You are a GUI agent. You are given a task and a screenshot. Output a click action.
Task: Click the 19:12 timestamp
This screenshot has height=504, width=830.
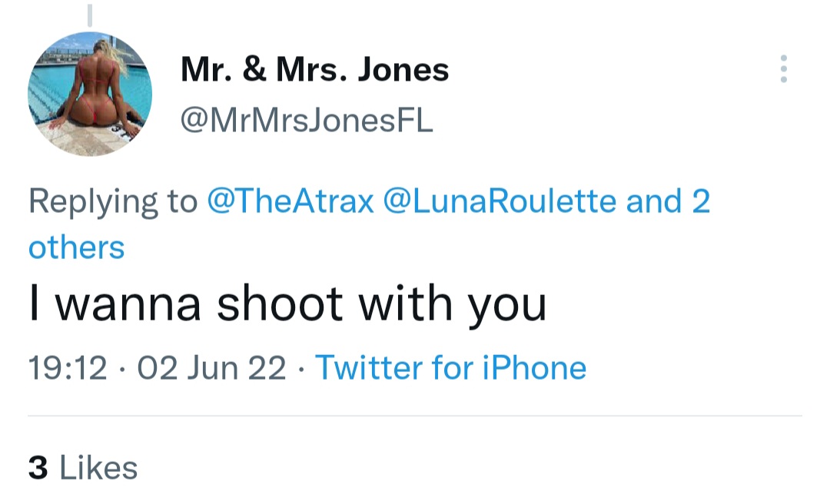(68, 367)
